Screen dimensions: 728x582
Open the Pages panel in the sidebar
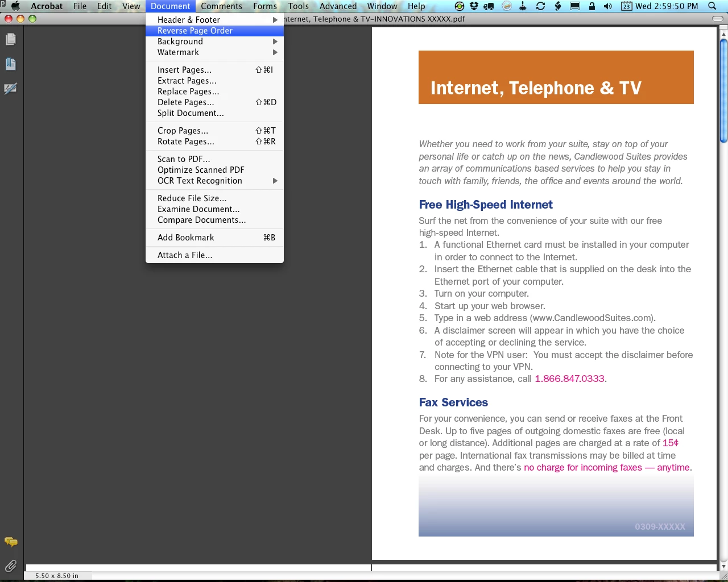(x=10, y=39)
